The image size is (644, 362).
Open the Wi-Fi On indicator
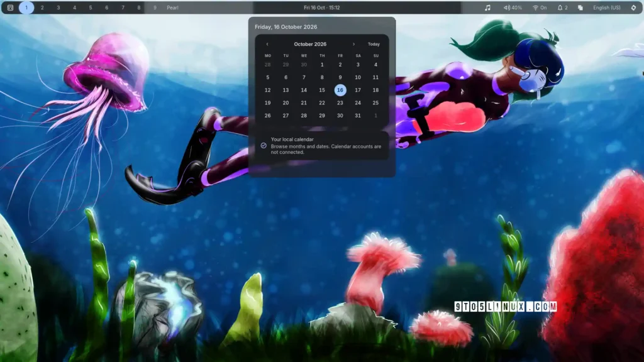[540, 8]
